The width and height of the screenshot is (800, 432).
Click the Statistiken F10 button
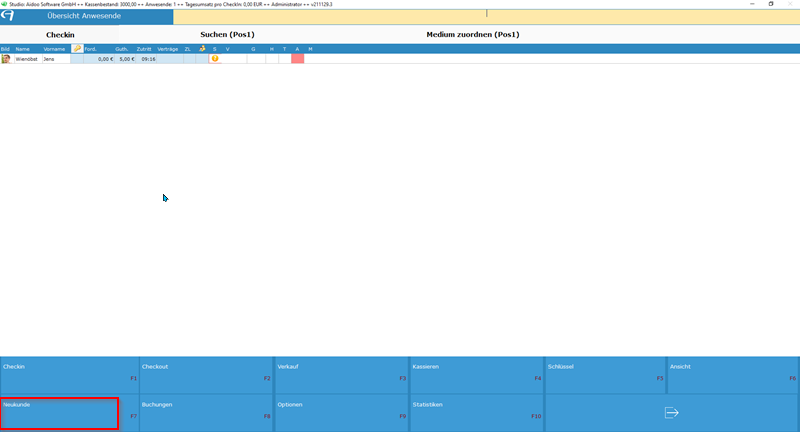click(x=477, y=413)
